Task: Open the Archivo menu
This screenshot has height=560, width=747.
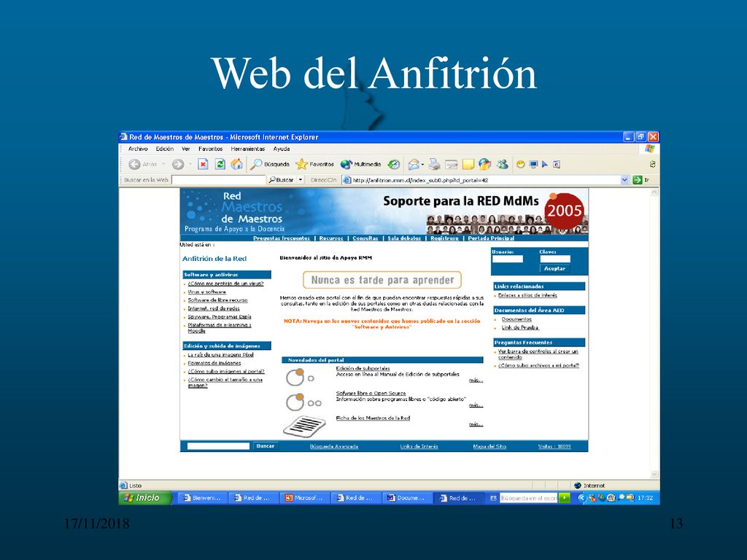Action: [138, 149]
